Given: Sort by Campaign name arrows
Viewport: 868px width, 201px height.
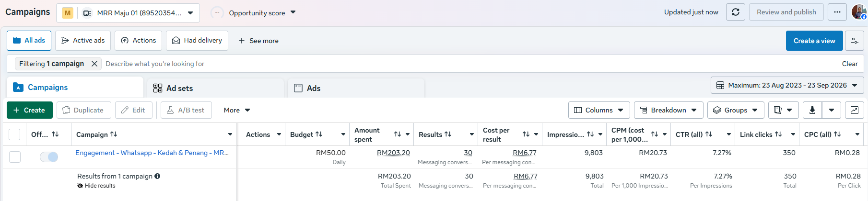Looking at the screenshot, I should click(114, 134).
